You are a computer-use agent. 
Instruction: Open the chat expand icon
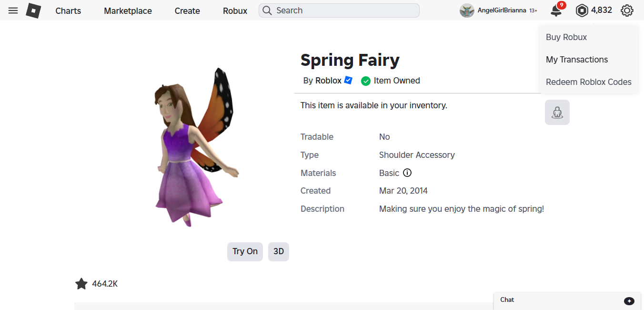(629, 300)
